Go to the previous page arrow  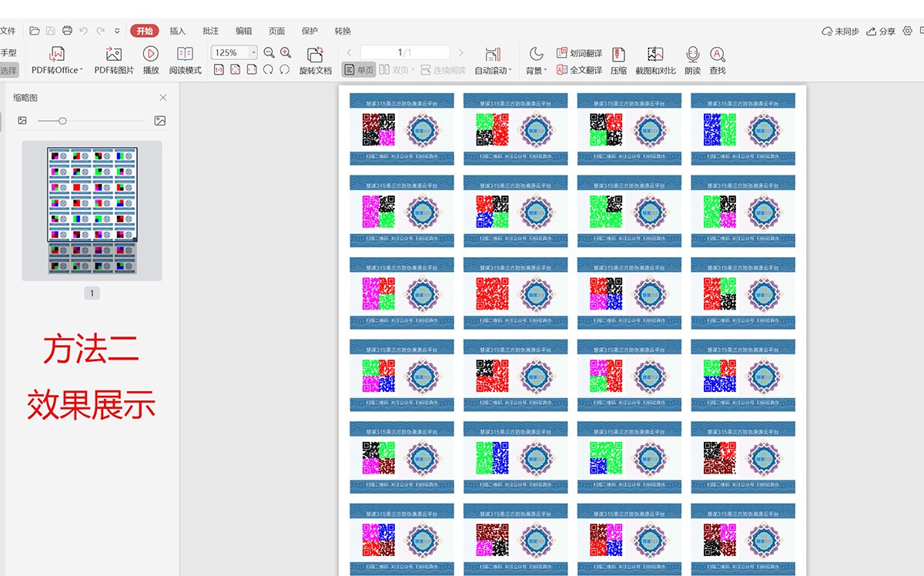tap(349, 52)
